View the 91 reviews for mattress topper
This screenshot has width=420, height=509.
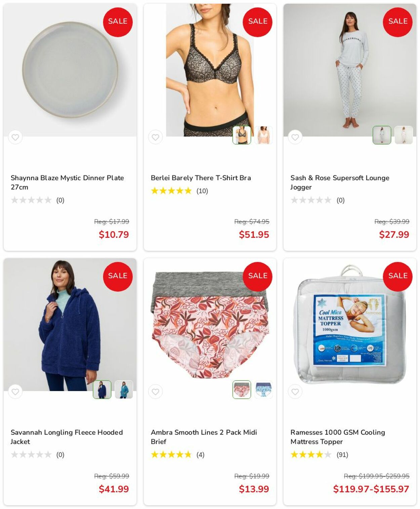pos(342,455)
